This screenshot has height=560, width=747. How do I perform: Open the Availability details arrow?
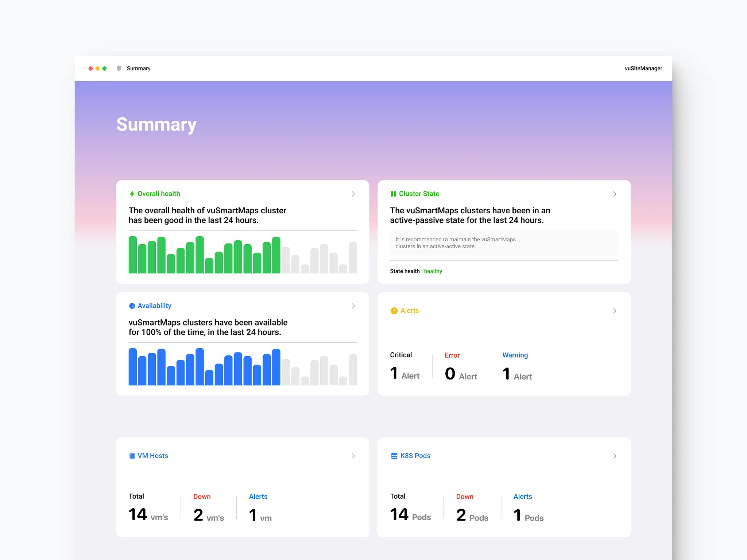coord(353,306)
